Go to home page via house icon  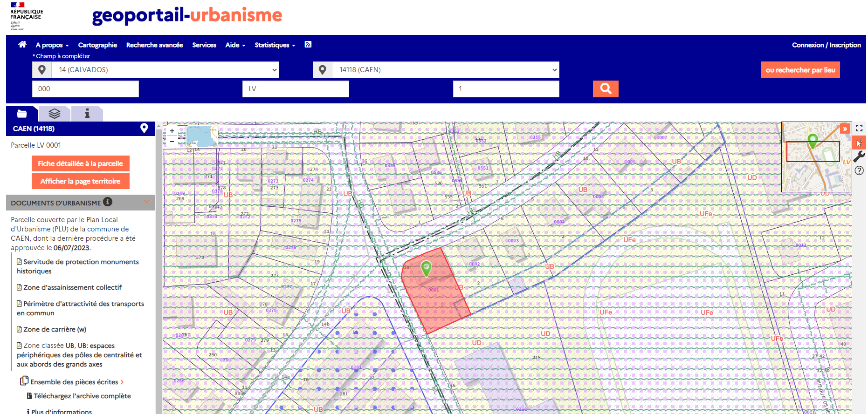pyautogui.click(x=22, y=45)
